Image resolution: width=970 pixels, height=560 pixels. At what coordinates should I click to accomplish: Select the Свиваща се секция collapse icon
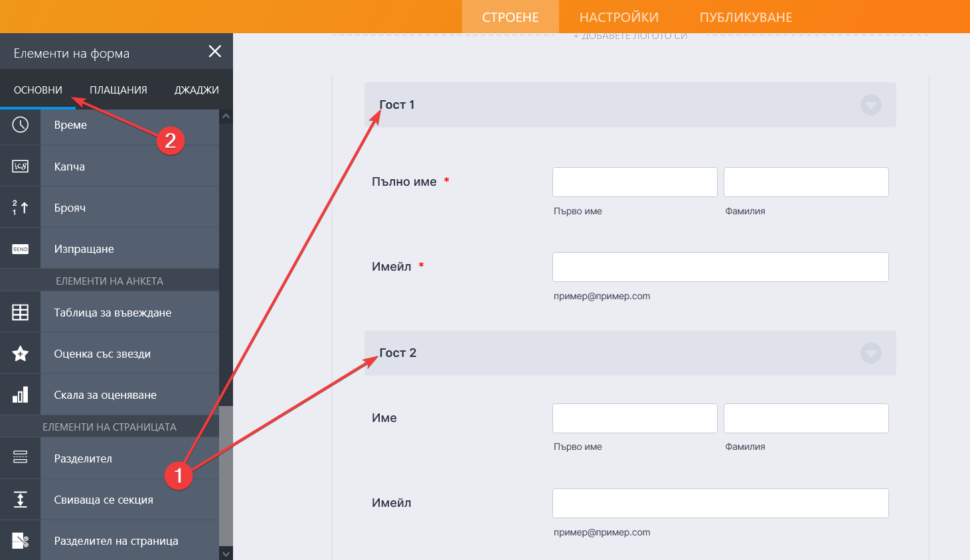coord(20,500)
